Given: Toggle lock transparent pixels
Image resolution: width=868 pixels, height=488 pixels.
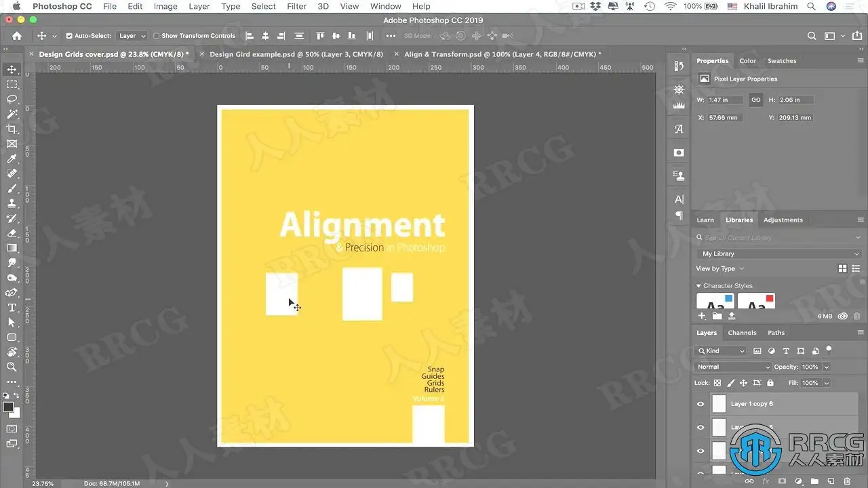Looking at the screenshot, I should point(717,383).
